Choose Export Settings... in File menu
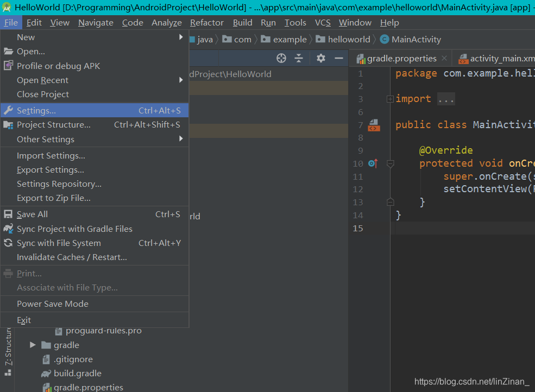 click(95, 170)
